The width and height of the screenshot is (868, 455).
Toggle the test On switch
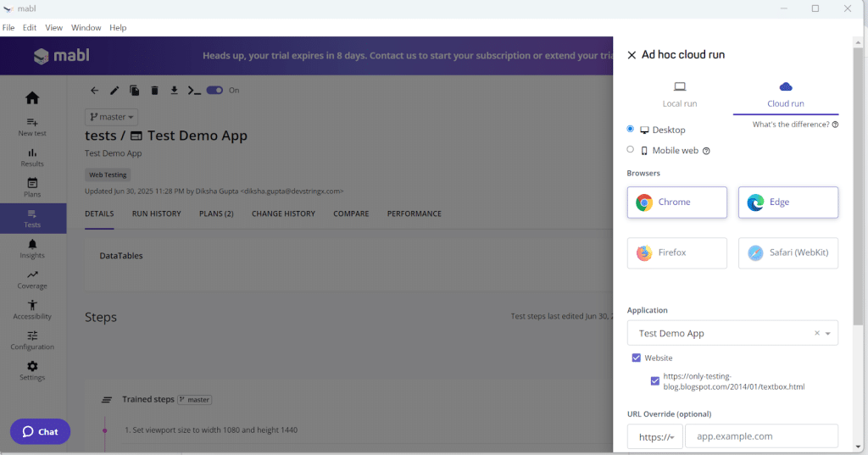214,90
